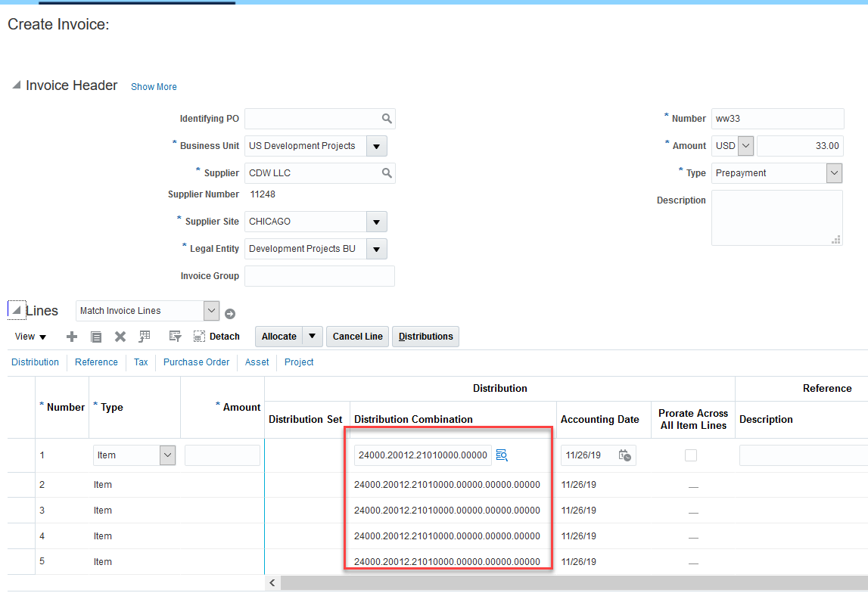Viewport: 868px width, 593px height.
Task: Select the Tax tab
Action: click(x=141, y=362)
